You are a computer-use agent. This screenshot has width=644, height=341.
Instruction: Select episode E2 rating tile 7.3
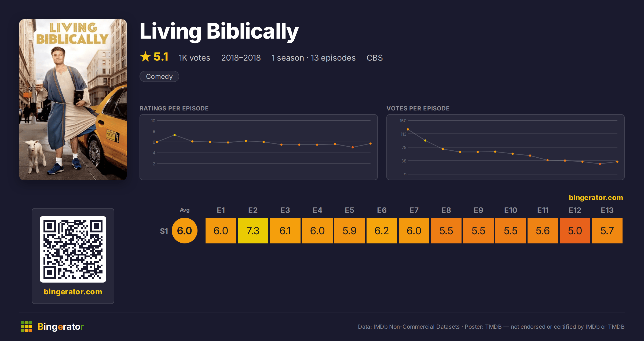[x=253, y=231]
